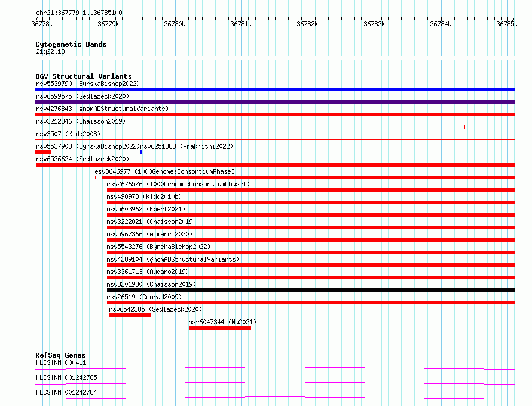
Task: Open nsv4289104 (gnomADStructuralVariants) label
Action: [x=173, y=259]
